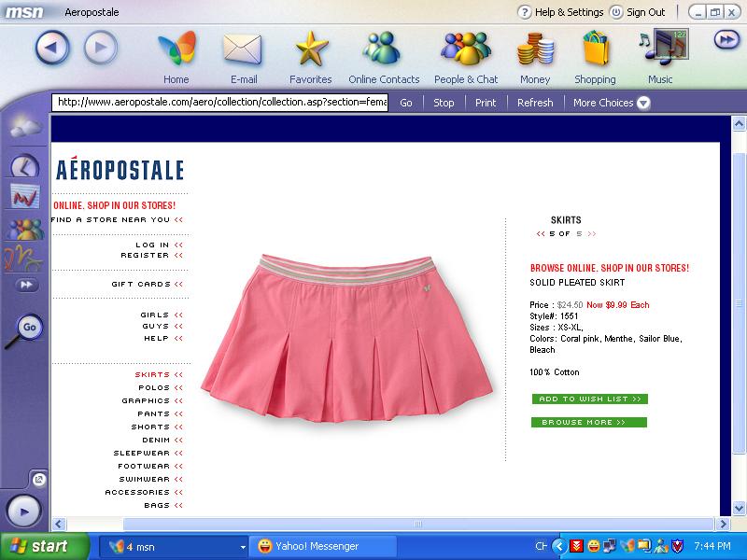Click the Sign Out power icon
747x560 pixels.
point(616,12)
